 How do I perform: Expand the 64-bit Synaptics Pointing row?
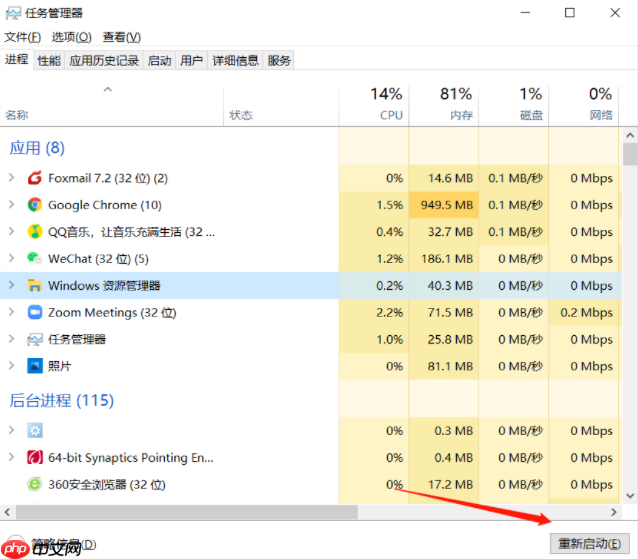click(11, 457)
